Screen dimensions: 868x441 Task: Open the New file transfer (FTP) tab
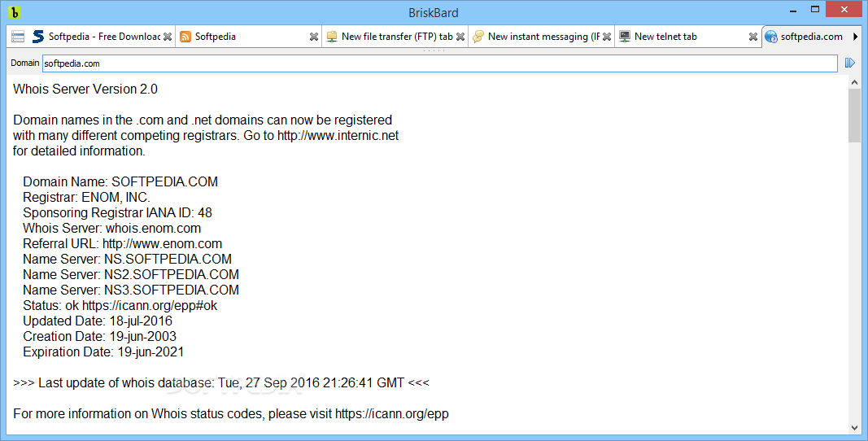(395, 37)
